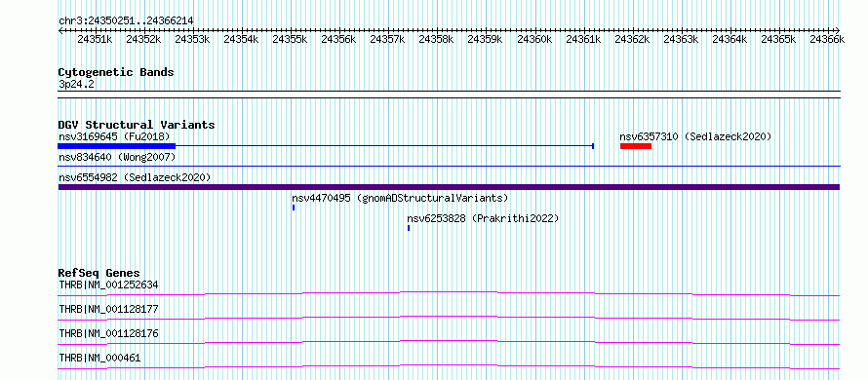Image resolution: width=868 pixels, height=380 pixels.
Task: Open the nsv6357310 (Sedlazeck2020) label
Action: click(x=695, y=136)
